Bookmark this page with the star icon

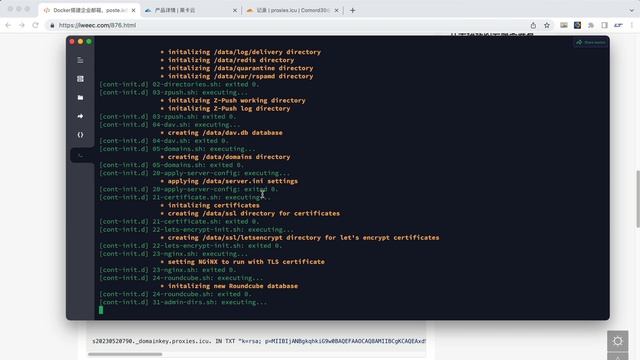click(x=547, y=25)
